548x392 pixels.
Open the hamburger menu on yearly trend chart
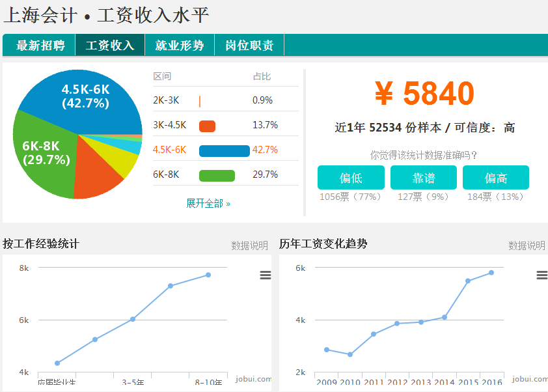coord(542,275)
